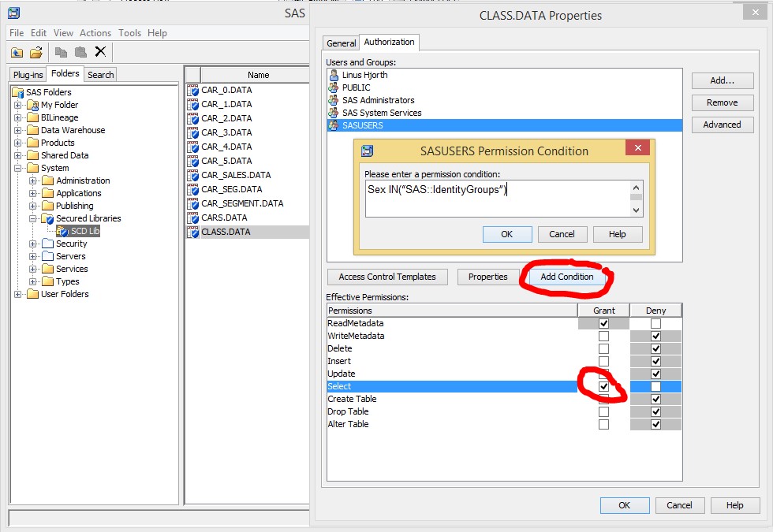This screenshot has width=773, height=532.
Task: Click the group icon next to SASUSERS
Action: (x=334, y=125)
